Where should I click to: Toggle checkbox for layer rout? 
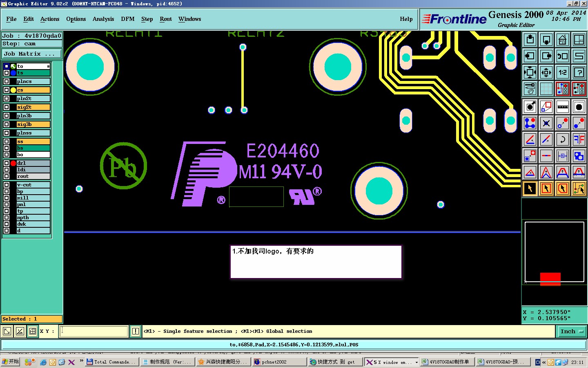coord(7,176)
